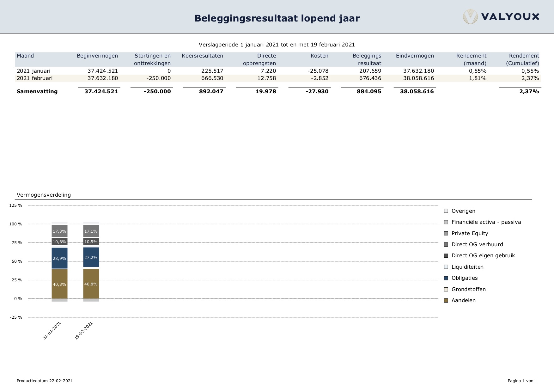
Task: Select the 40,8% Aandelen bar segment
Action: (91, 284)
